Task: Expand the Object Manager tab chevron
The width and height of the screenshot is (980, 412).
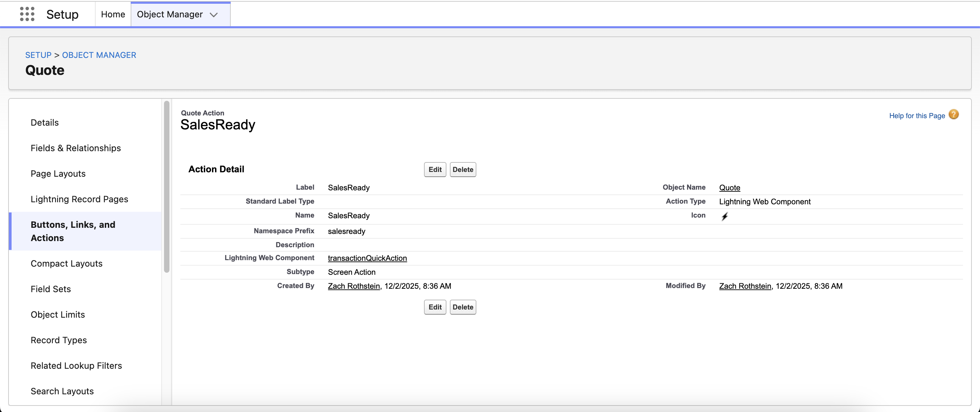Action: pos(214,15)
